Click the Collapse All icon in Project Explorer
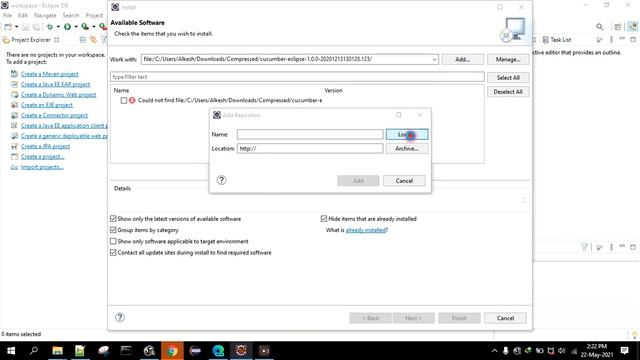 pyautogui.click(x=83, y=40)
